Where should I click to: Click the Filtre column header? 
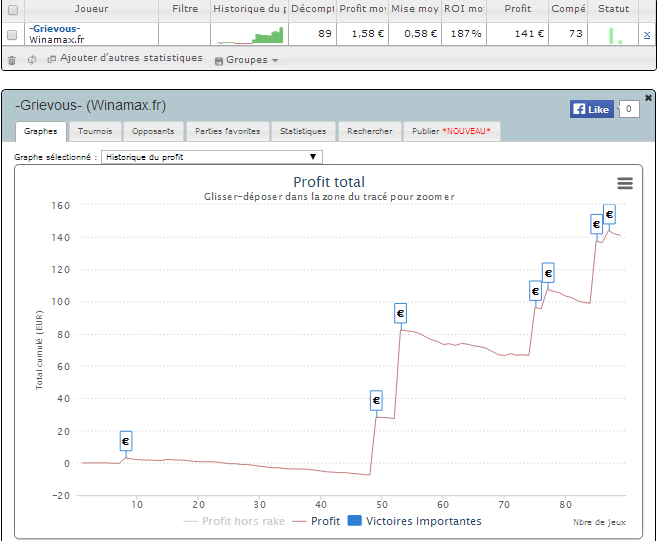pos(185,9)
